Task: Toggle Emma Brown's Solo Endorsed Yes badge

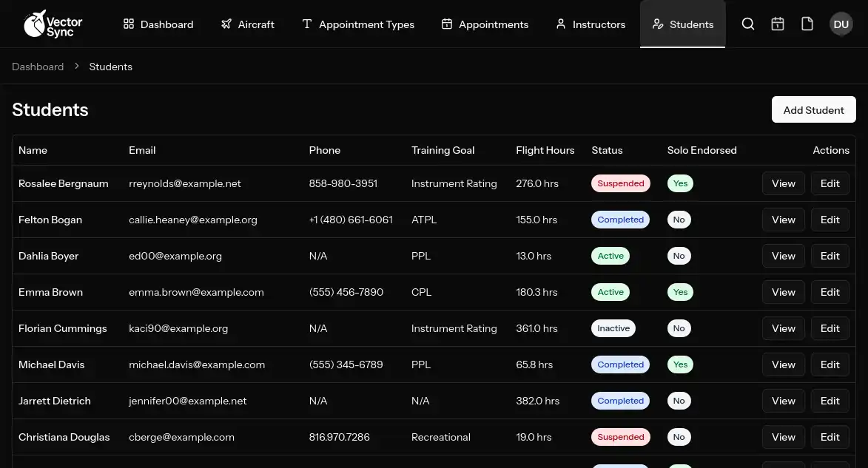Action: pyautogui.click(x=680, y=291)
